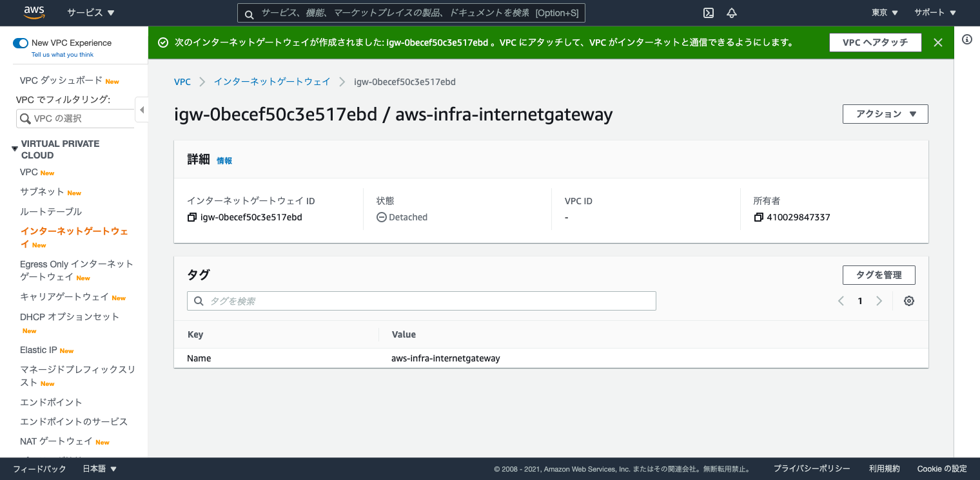Go to the next tags page
The image size is (980, 480).
[x=879, y=301]
